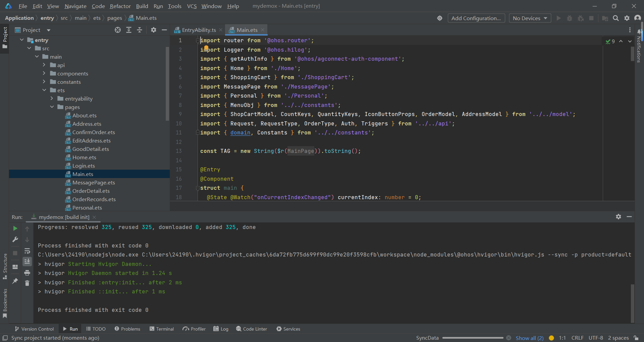Click the 2 spaces indent status item

(618, 338)
